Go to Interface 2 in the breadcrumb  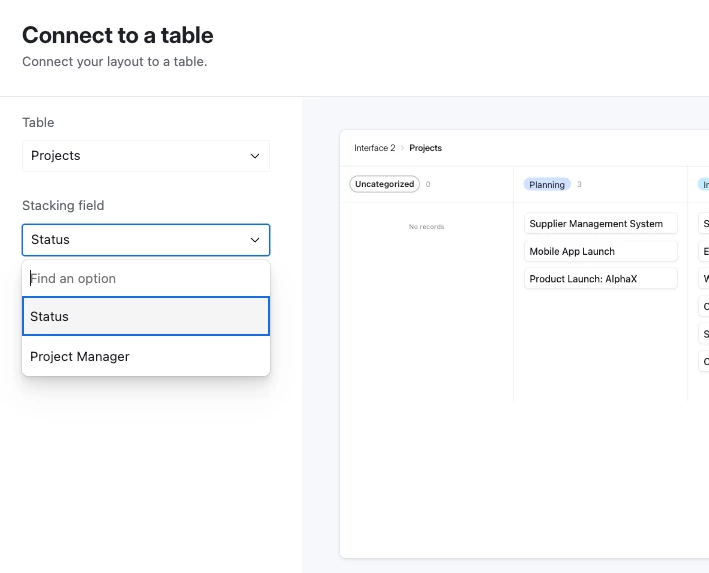pos(374,148)
